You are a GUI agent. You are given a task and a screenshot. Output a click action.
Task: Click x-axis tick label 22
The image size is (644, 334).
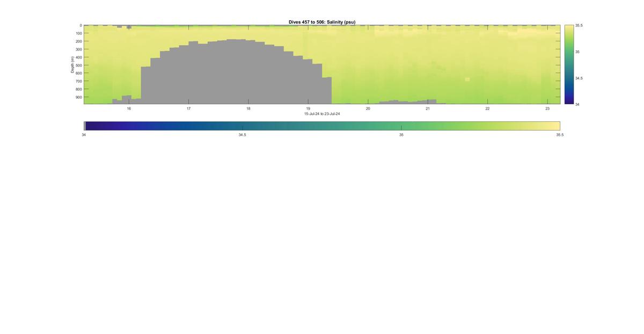487,108
